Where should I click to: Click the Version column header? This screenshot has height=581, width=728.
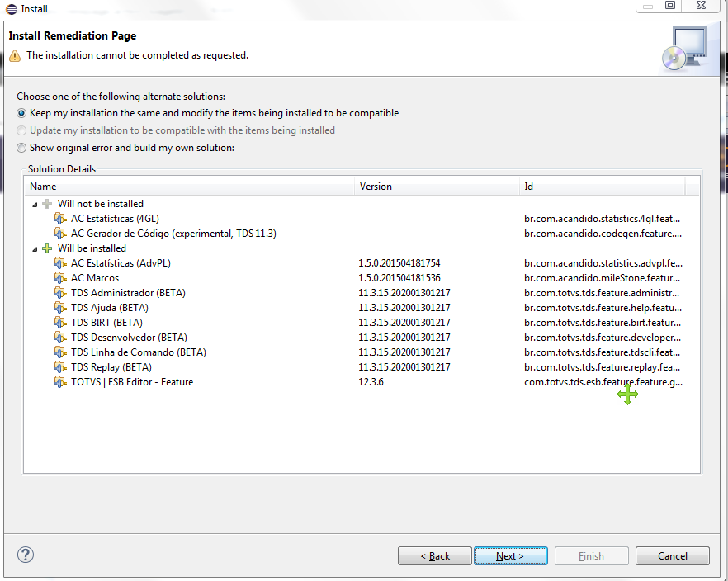tap(437, 186)
